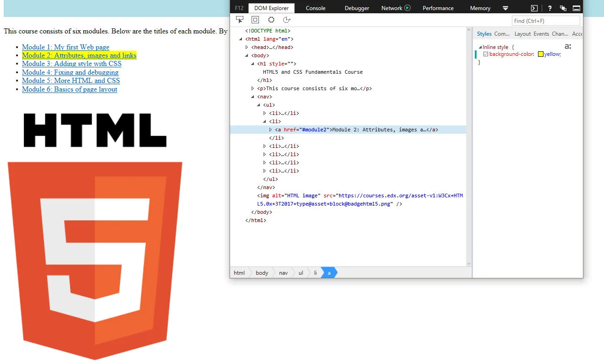Toggle element highlighting in DOM Explorer
Image resolution: width=604 pixels, height=364 pixels.
coord(255,20)
